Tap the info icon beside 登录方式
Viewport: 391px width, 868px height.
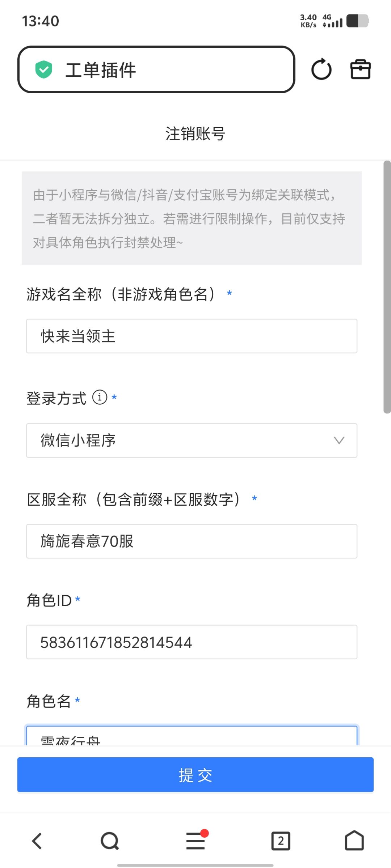click(100, 397)
